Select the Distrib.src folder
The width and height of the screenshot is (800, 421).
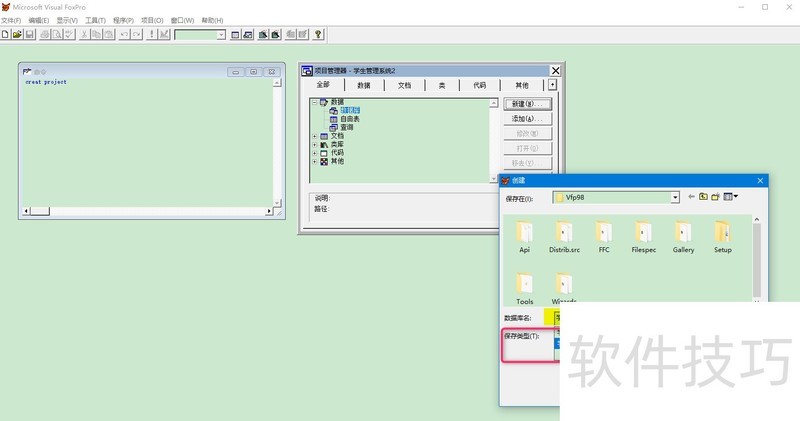[564, 237]
